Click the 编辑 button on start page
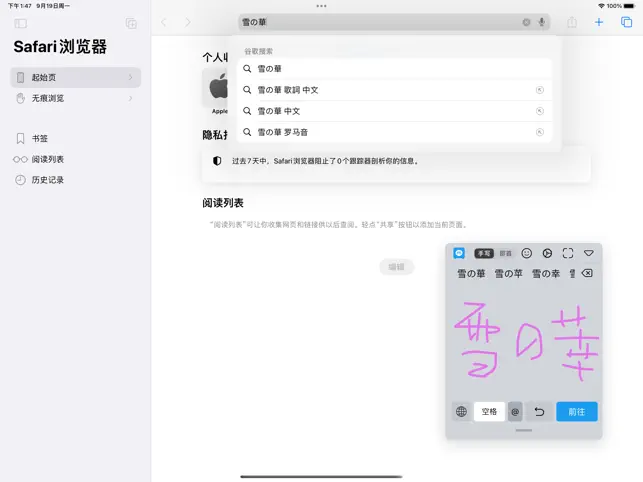 coord(397,267)
